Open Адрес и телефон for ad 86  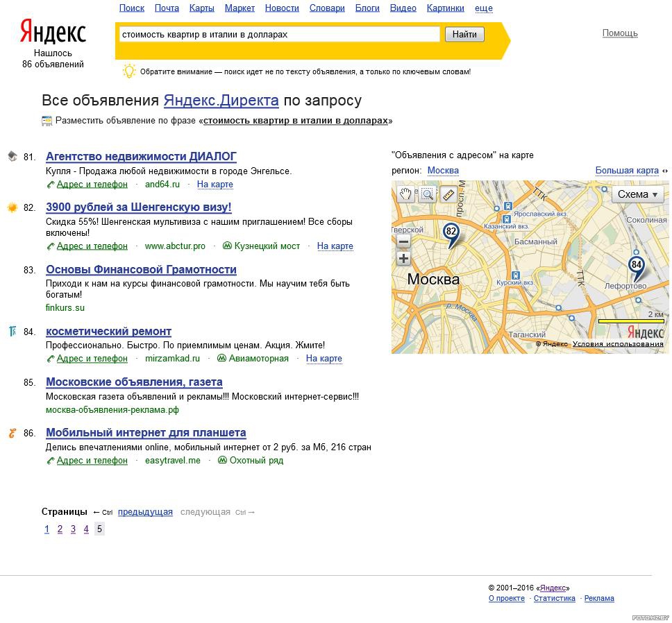click(x=92, y=460)
